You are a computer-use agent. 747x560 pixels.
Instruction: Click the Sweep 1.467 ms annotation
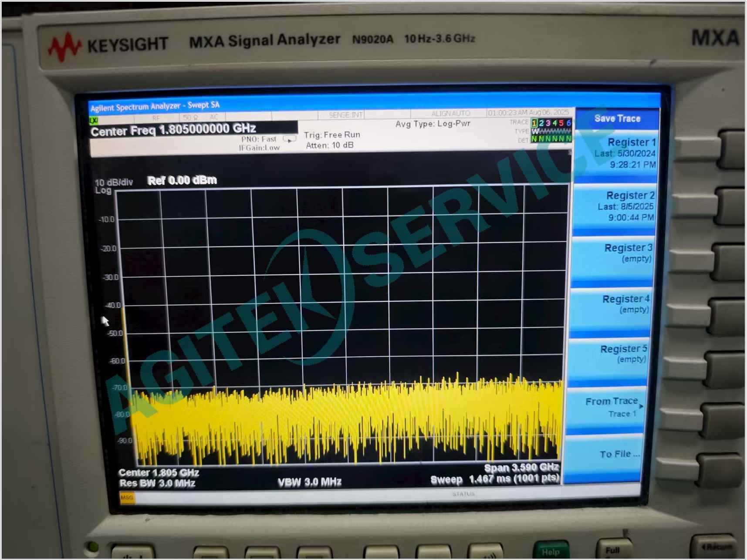tap(495, 479)
